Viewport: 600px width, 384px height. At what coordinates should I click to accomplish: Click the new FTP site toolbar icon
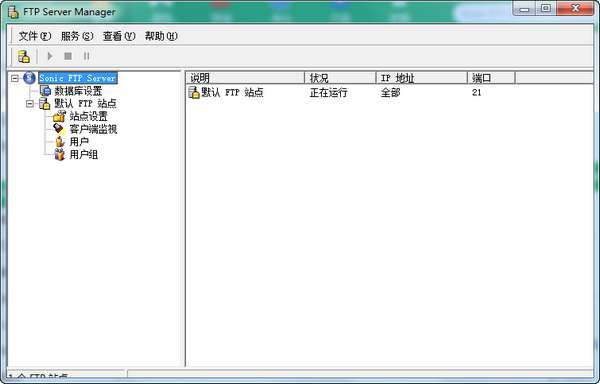coord(24,57)
